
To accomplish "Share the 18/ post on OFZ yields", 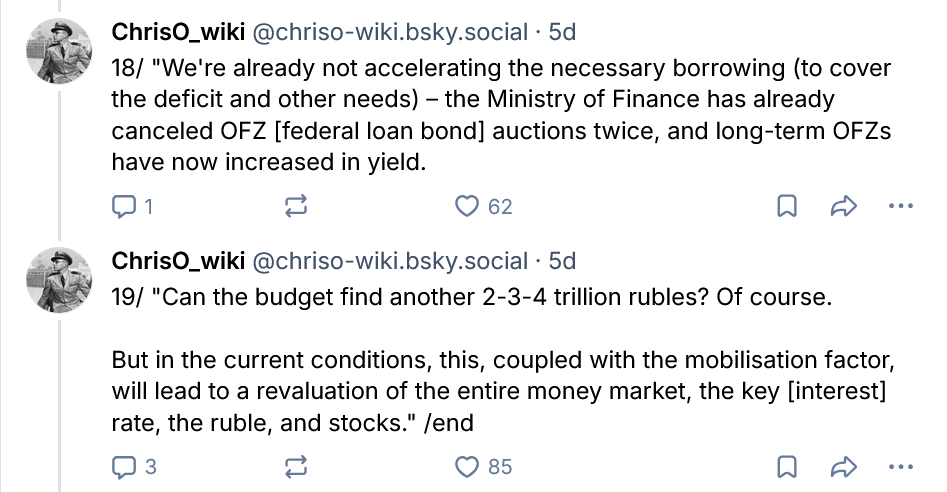I will point(844,206).
